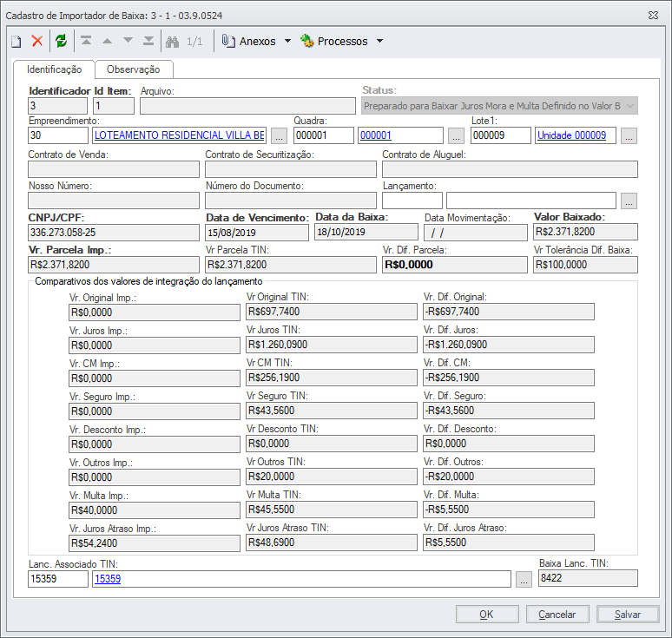Click the Quadra code field
Screen dimensions: 672x638
(x=324, y=135)
